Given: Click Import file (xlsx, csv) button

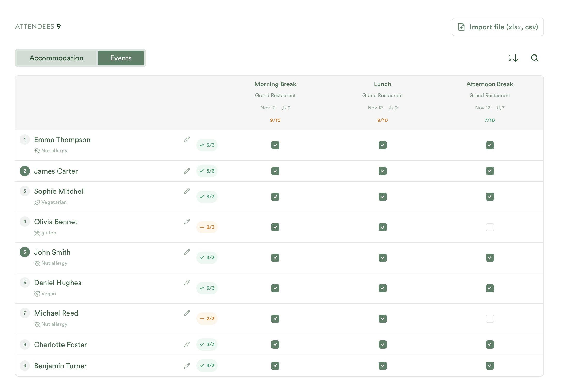Looking at the screenshot, I should 498,27.
